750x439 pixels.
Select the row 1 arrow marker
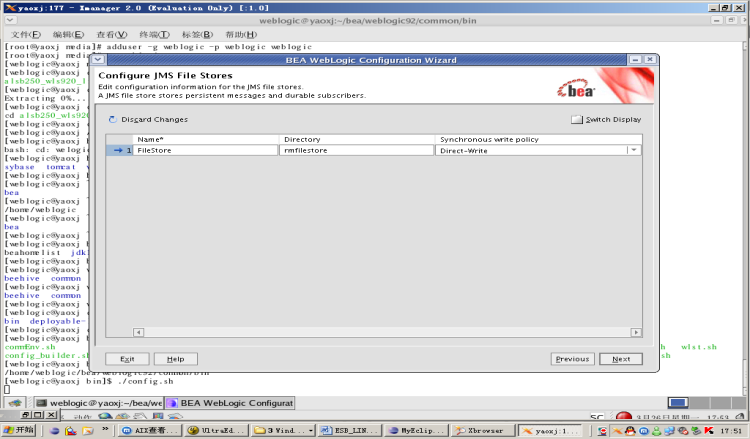(x=118, y=150)
